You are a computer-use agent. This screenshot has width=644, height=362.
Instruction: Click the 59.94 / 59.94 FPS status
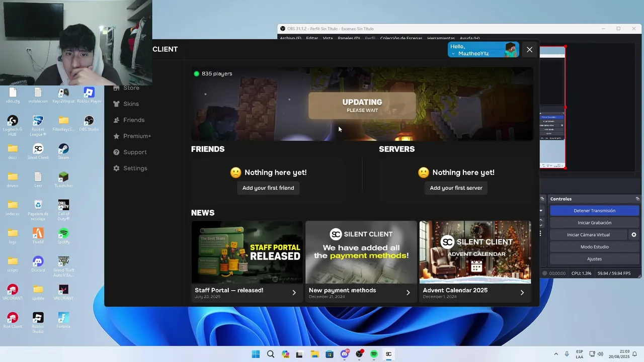pos(614,274)
